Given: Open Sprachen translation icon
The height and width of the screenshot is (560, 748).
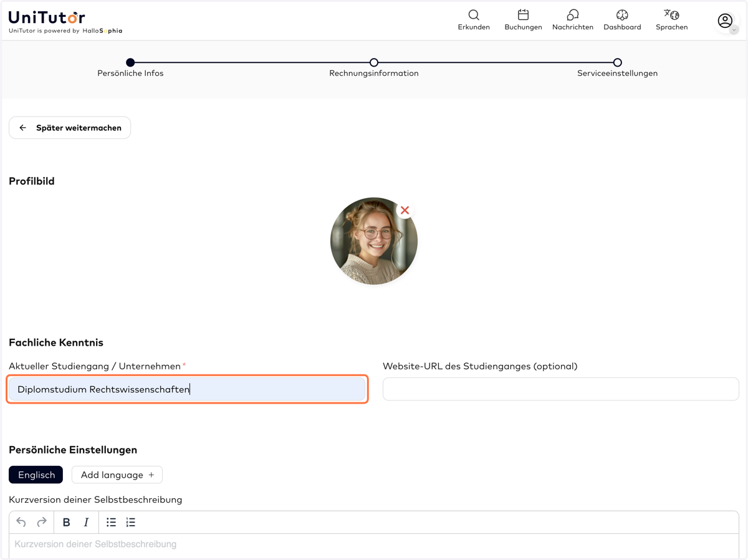Looking at the screenshot, I should (x=671, y=14).
